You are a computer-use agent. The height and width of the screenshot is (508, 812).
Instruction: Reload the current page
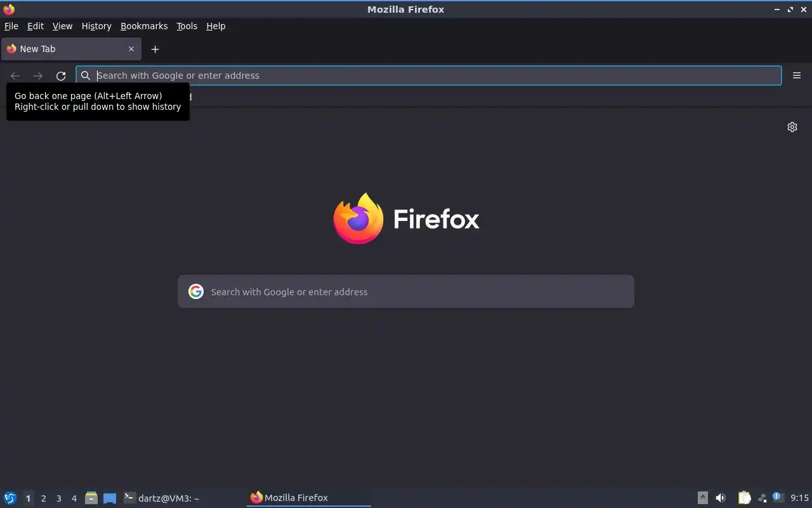[x=61, y=76]
